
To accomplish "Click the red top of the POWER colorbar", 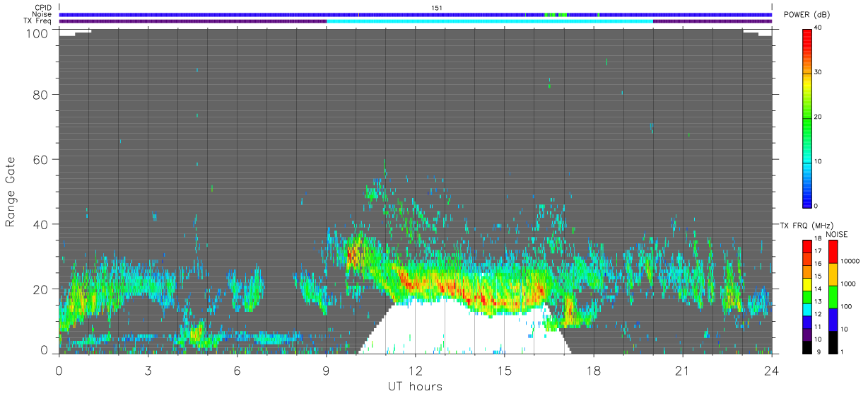I will [807, 39].
